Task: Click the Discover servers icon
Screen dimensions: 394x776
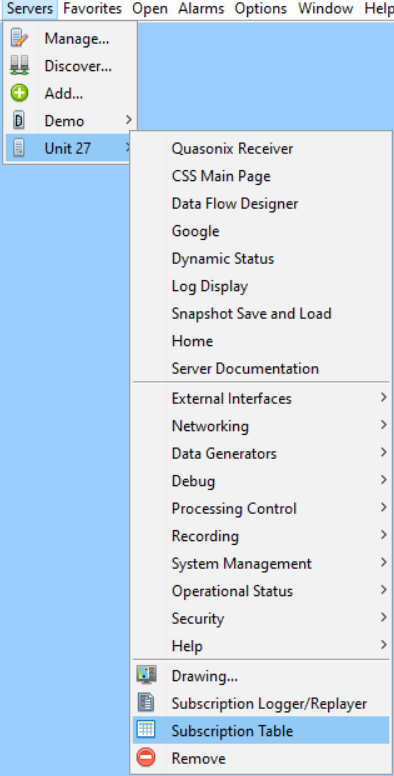Action: click(x=19, y=65)
